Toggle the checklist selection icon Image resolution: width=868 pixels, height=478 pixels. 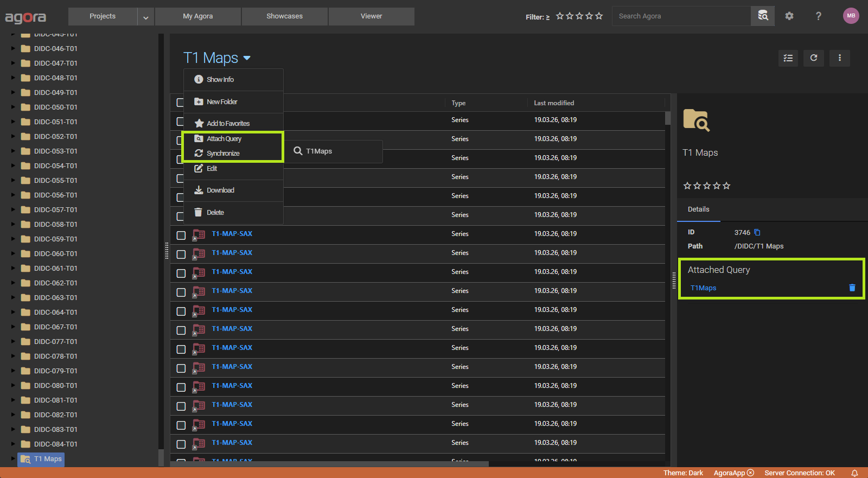point(788,58)
